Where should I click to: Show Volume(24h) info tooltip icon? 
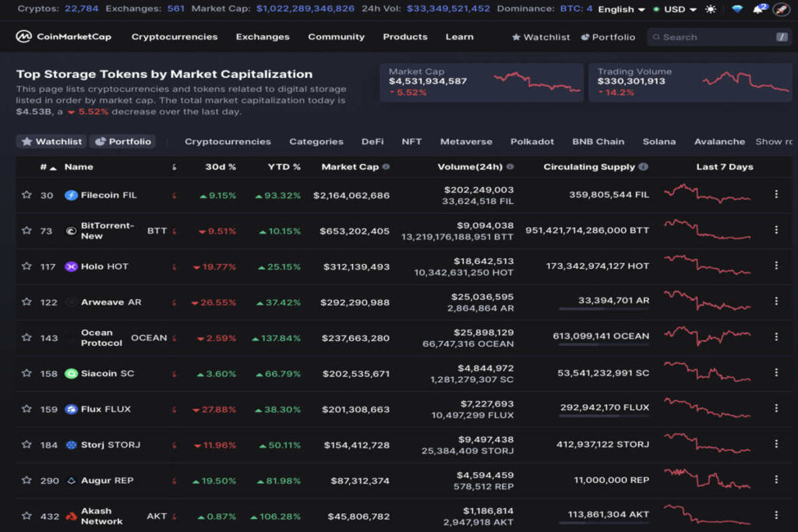510,167
